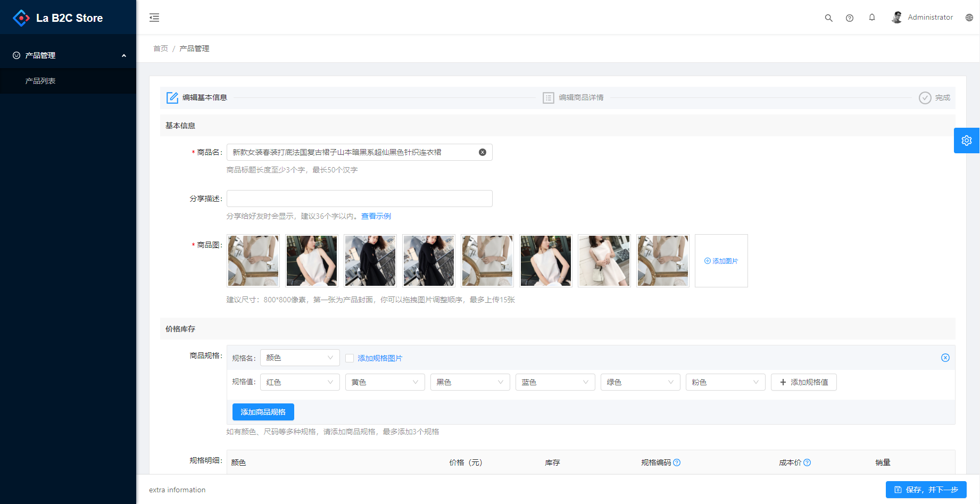
Task: Click the 颜色 column header in 规格明细
Action: [x=238, y=462]
